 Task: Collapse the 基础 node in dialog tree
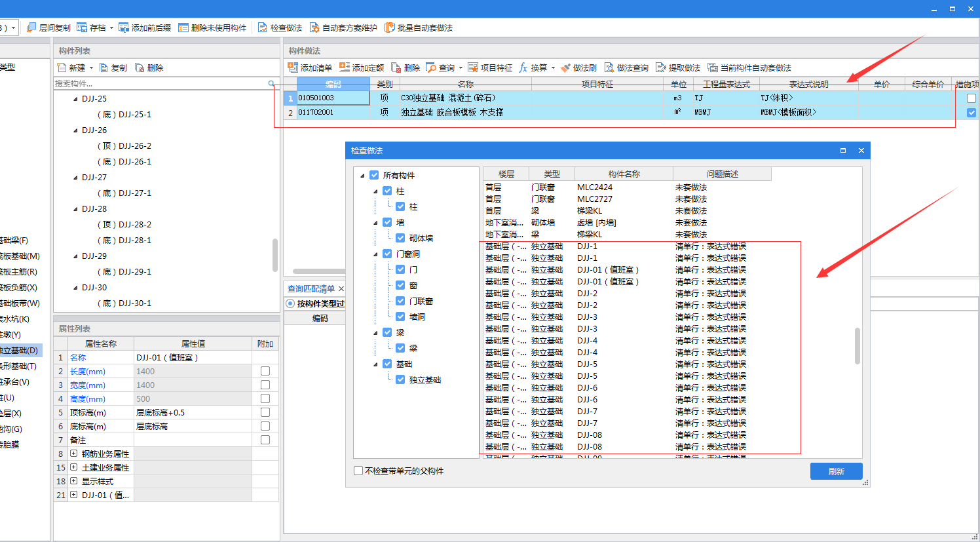(x=375, y=364)
